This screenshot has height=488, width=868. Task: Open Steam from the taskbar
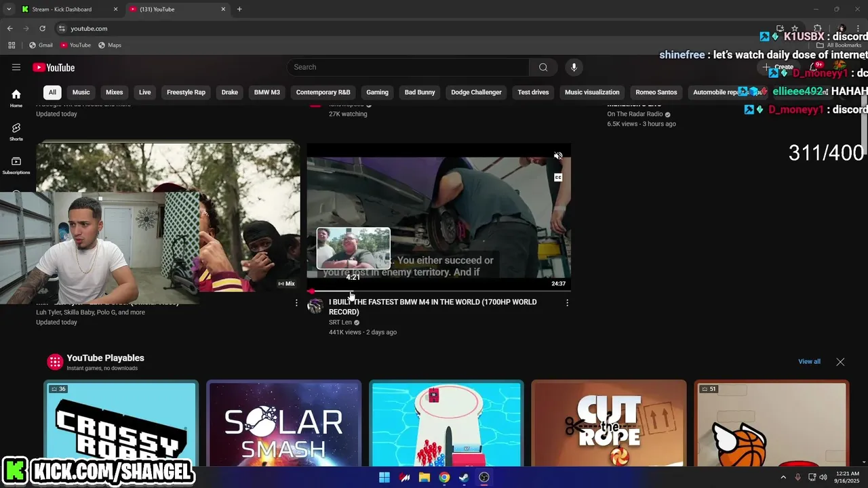464,477
